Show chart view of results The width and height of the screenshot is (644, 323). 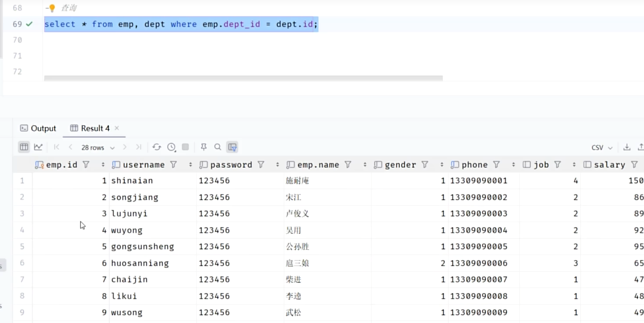tap(38, 147)
